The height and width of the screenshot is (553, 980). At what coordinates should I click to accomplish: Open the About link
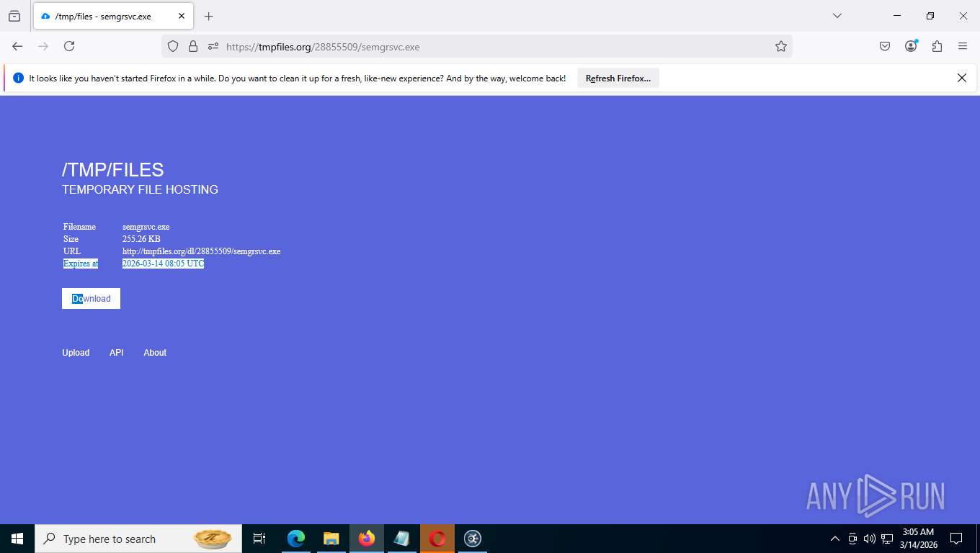coord(155,353)
